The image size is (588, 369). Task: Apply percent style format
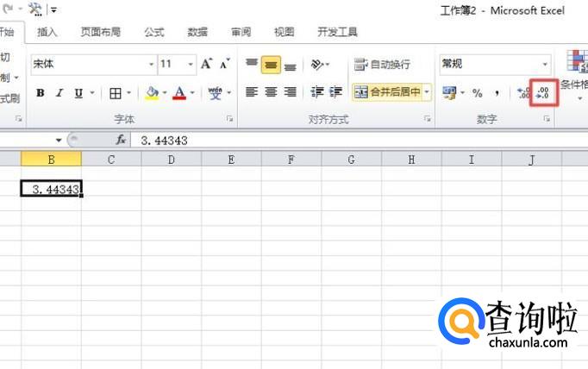(x=477, y=93)
